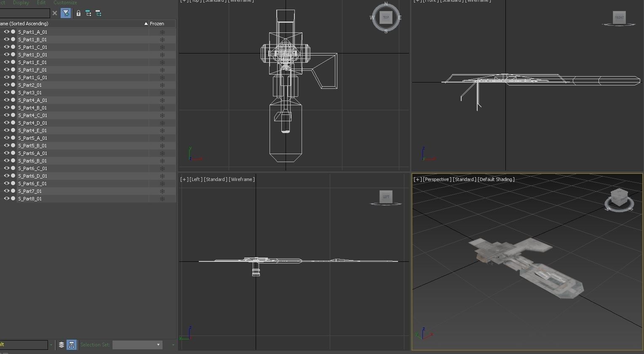Toggle frozen state of S_Part4_A_01
This screenshot has height=354, width=644.
(x=162, y=100)
